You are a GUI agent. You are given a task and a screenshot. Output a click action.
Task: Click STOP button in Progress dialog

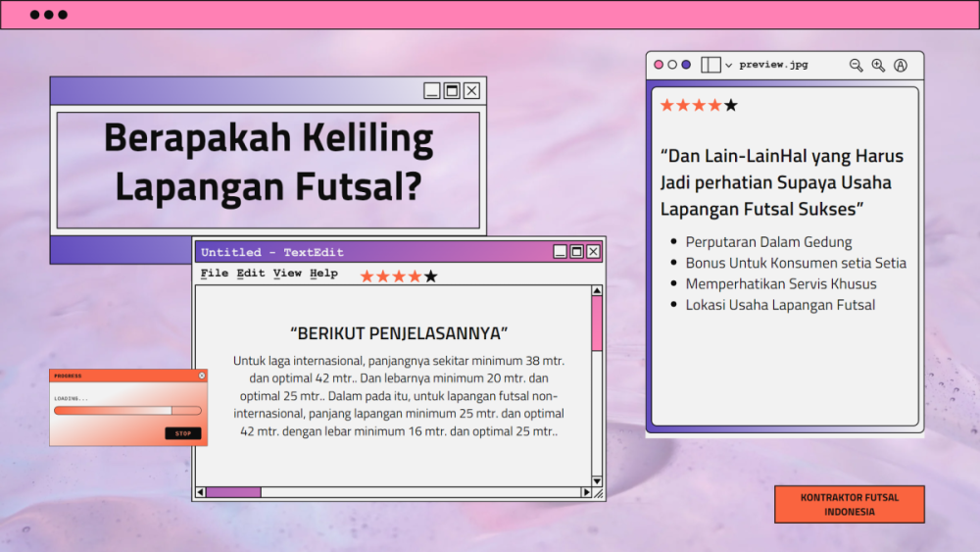183,433
